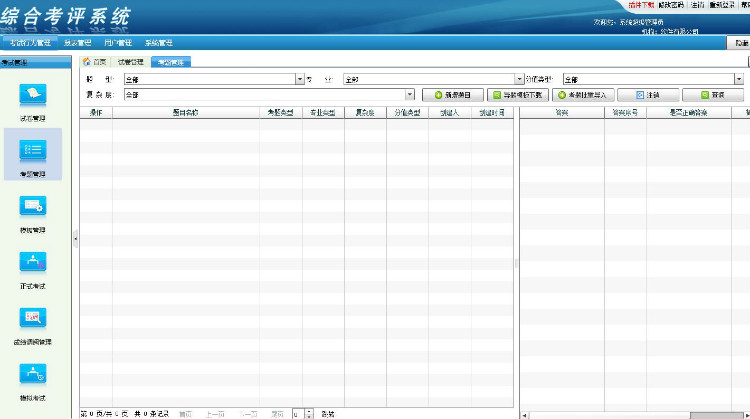Expand the 分值类型 filter dropdown
The image size is (750, 419).
click(x=739, y=79)
